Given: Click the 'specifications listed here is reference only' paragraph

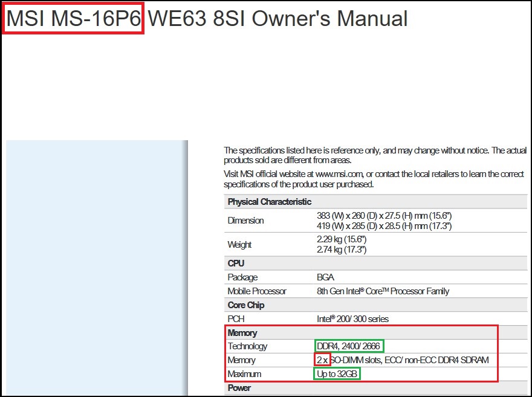Looking at the screenshot, I should pos(375,155).
